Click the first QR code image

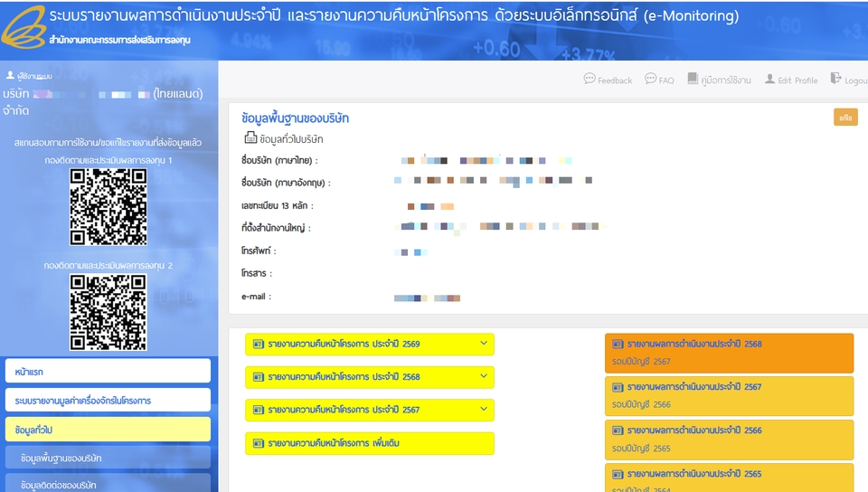108,207
